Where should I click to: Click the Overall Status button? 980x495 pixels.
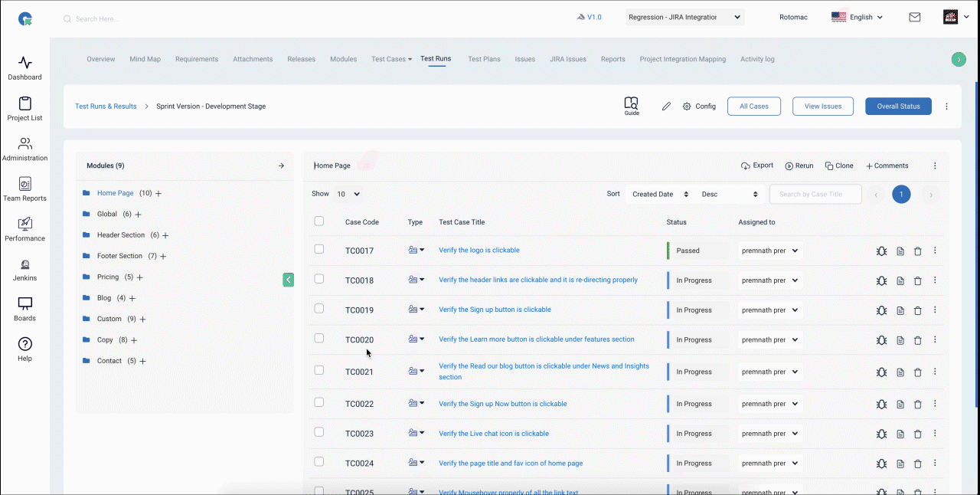(x=898, y=107)
